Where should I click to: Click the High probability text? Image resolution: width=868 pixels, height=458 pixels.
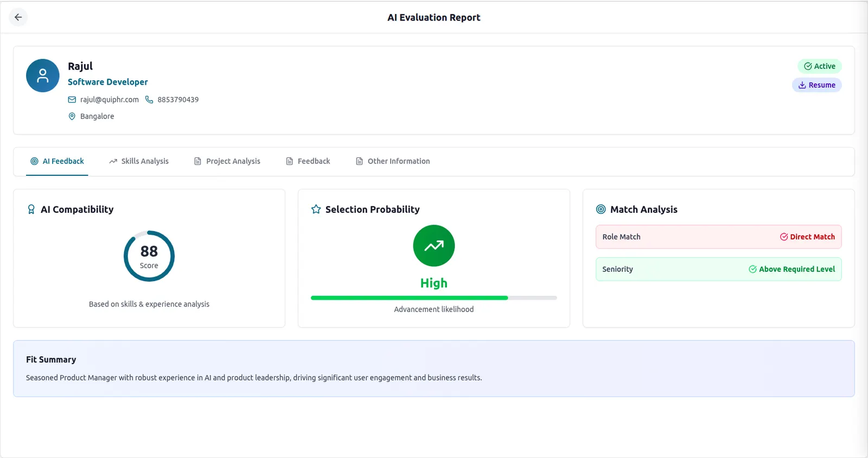tap(434, 283)
